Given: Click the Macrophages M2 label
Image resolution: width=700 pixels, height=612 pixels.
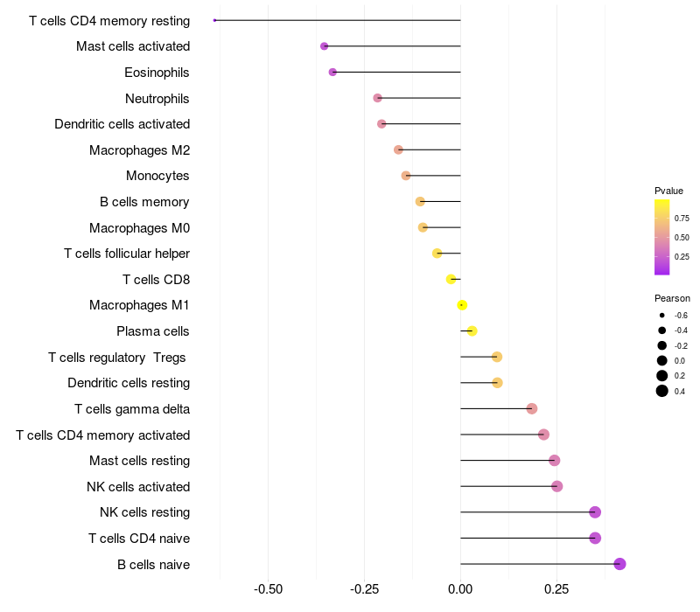Looking at the screenshot, I should click(x=140, y=150).
